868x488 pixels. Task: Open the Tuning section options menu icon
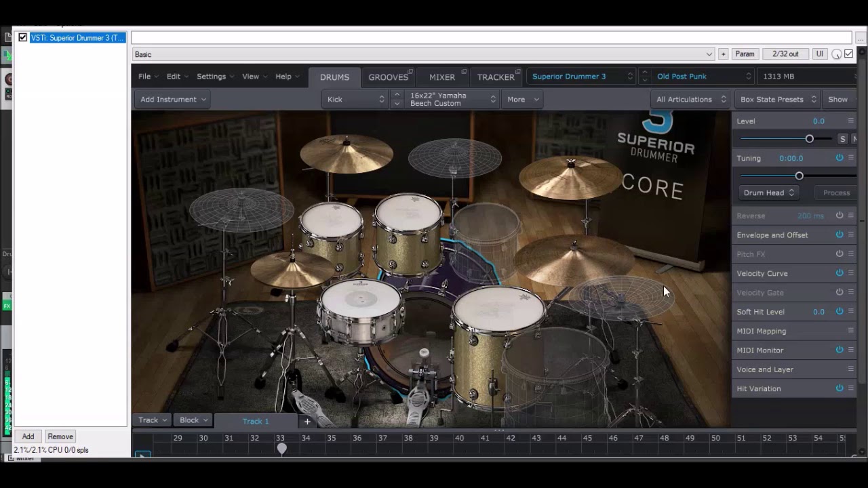(x=851, y=158)
